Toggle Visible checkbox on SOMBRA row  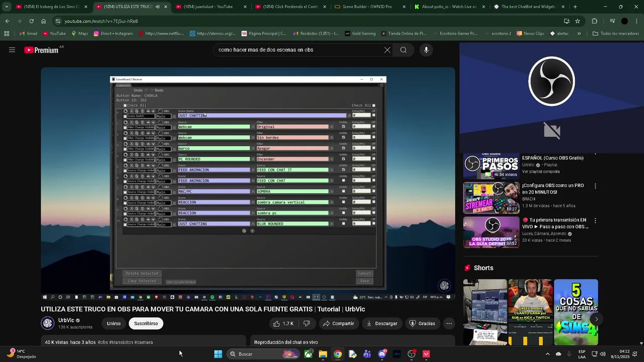(344, 191)
